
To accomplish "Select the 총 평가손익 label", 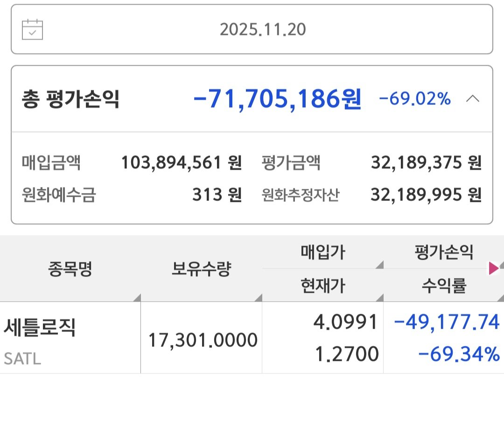I will click(x=70, y=98).
